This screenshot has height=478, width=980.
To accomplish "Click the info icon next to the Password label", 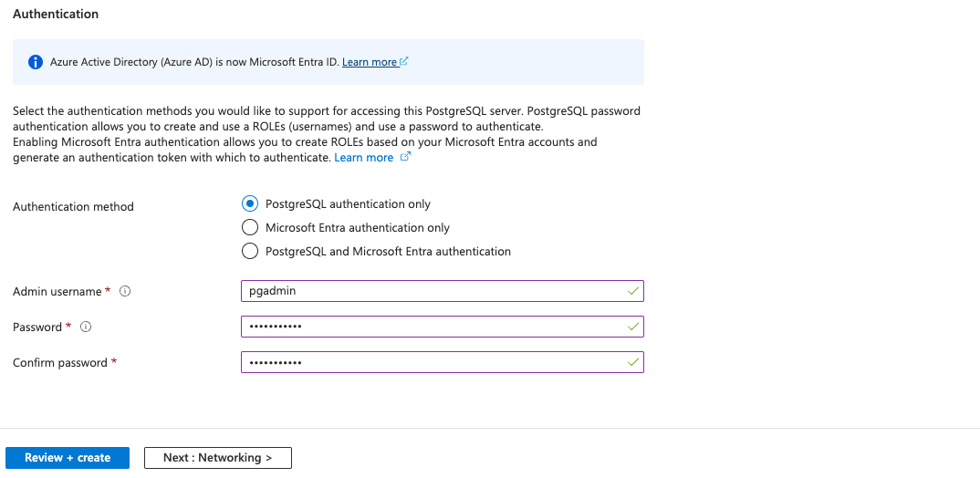I will [x=86, y=327].
